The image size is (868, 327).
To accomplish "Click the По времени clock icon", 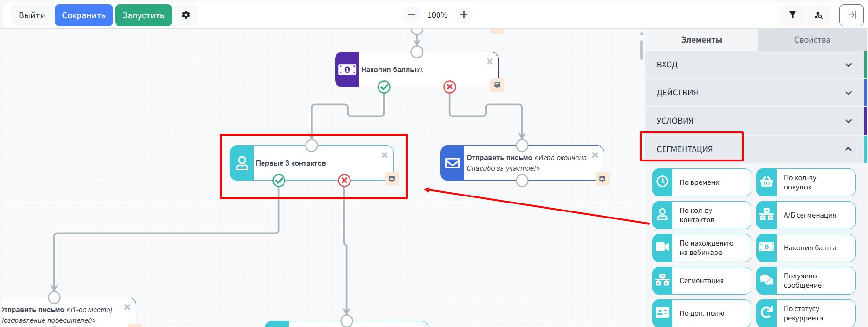I will click(663, 182).
